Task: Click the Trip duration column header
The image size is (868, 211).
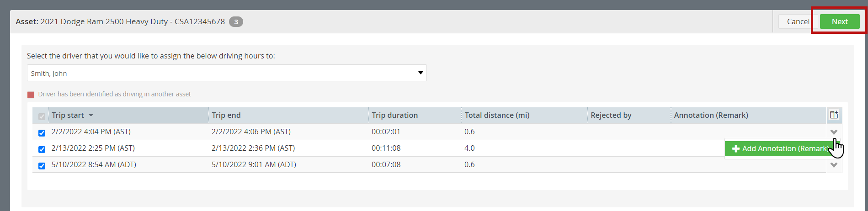Action: pyautogui.click(x=415, y=115)
